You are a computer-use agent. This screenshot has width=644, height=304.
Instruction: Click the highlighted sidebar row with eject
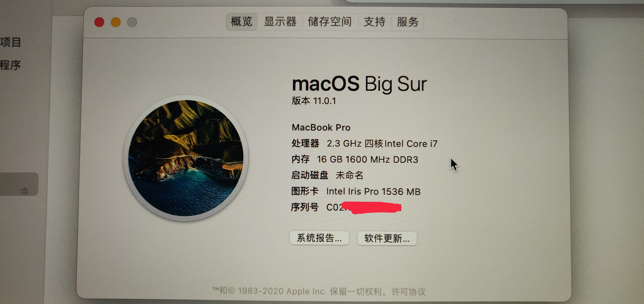click(19, 184)
